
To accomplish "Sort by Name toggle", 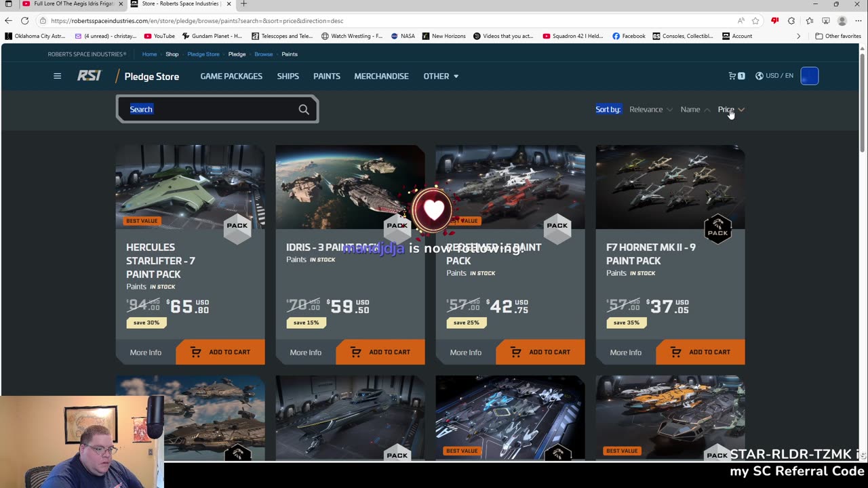I will [x=695, y=109].
